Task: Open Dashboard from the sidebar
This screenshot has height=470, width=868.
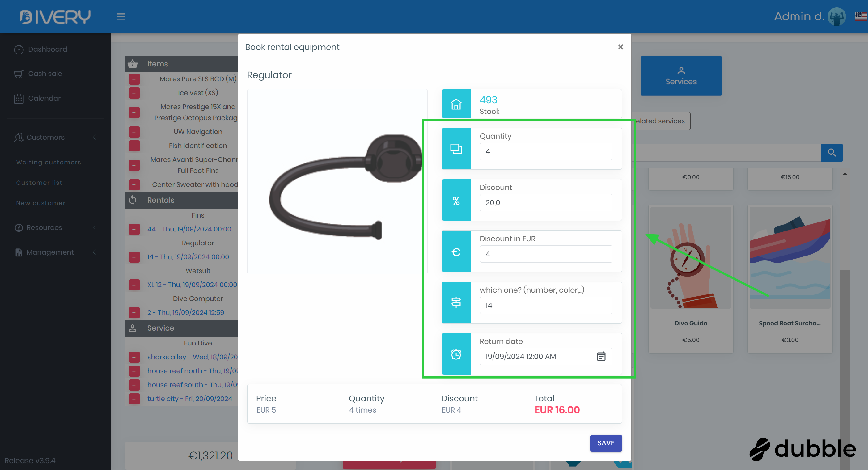Action: (x=47, y=49)
